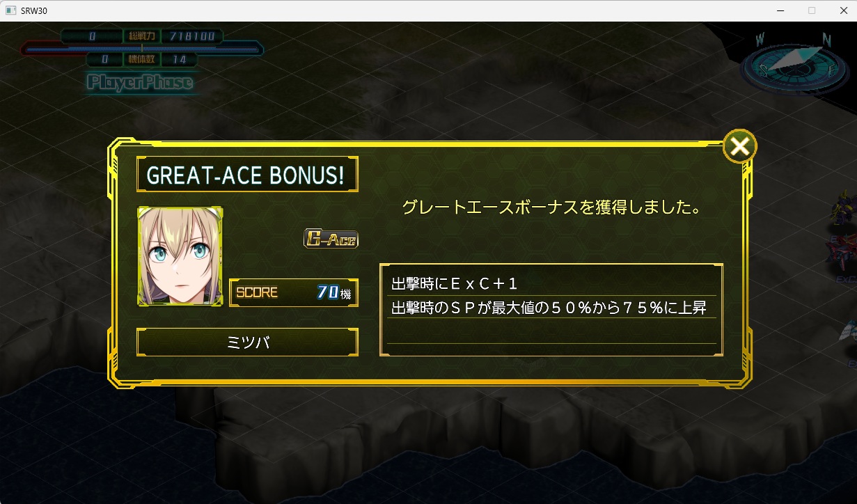
Task: Click the empty third bonus line
Action: tap(551, 331)
